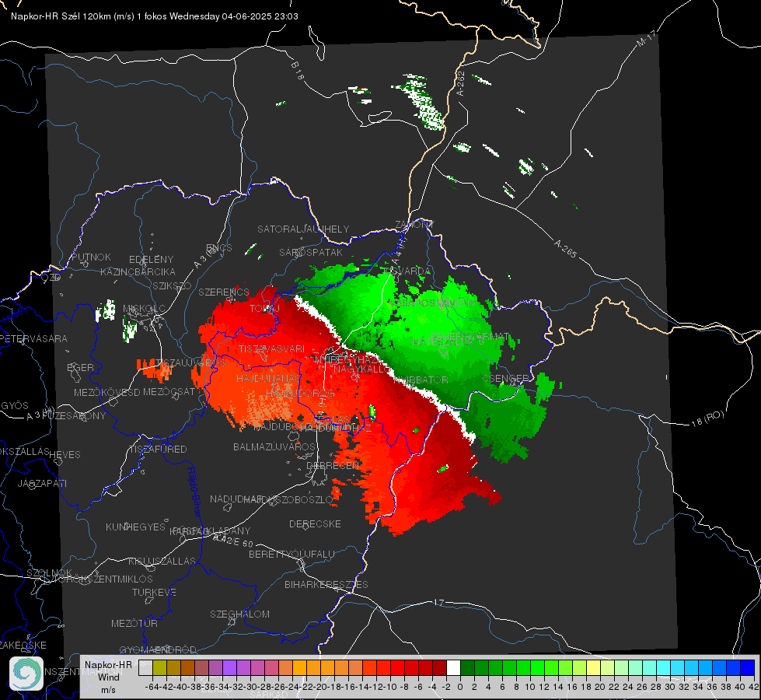
Task: Click the SÁROSPATAK city label
Action: pos(311,252)
